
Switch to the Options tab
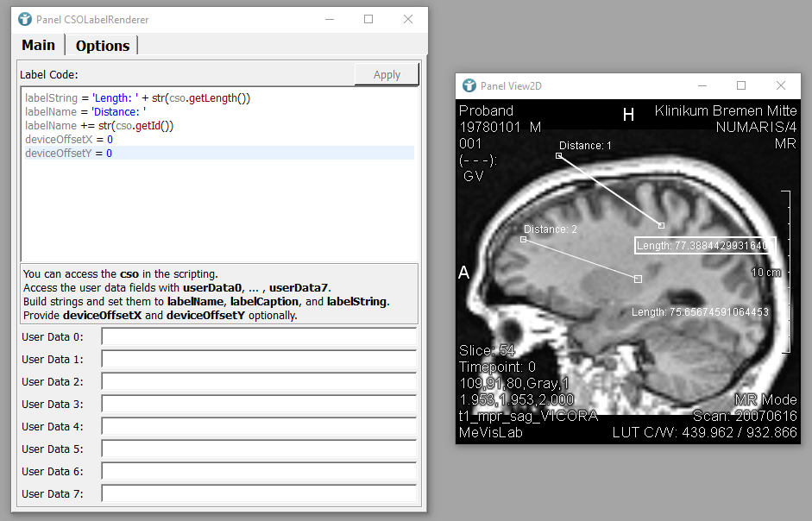coord(102,46)
